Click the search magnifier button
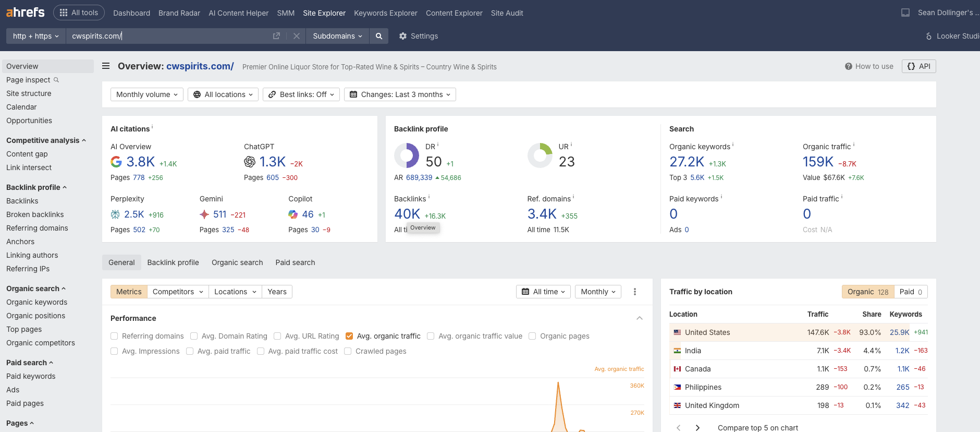 click(379, 36)
